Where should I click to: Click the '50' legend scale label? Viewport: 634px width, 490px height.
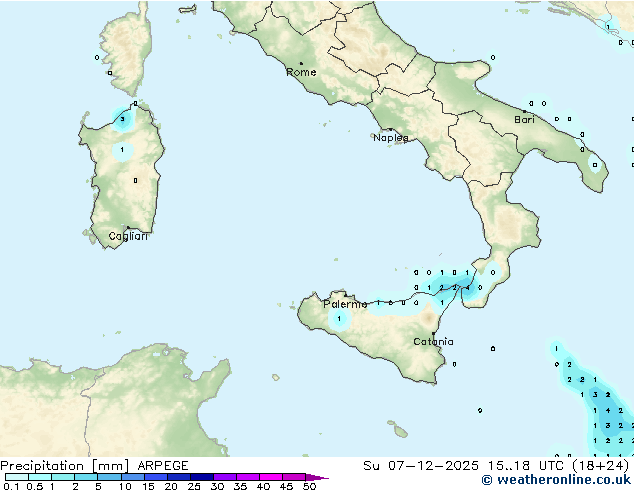pyautogui.click(x=309, y=486)
